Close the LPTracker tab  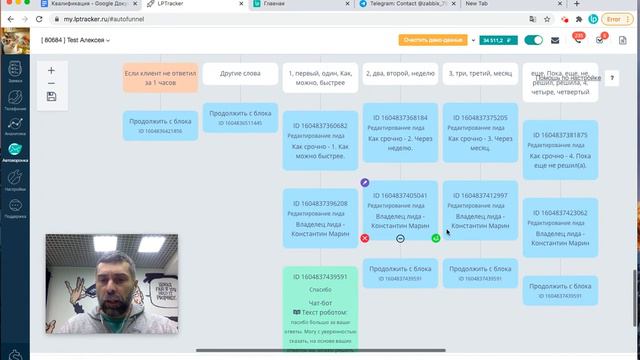click(241, 4)
